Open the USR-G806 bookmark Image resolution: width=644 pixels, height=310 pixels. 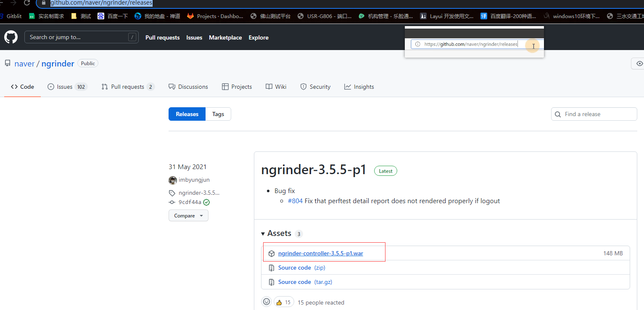point(325,16)
